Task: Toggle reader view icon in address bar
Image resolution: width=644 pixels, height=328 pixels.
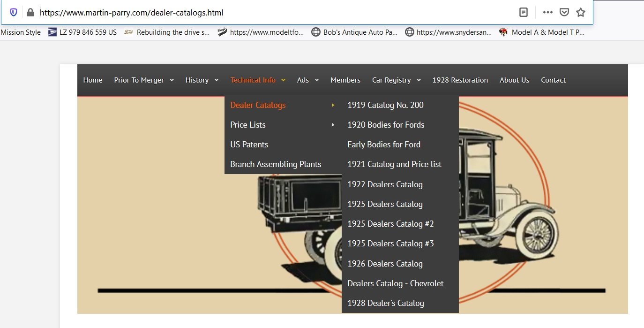Action: 524,13
